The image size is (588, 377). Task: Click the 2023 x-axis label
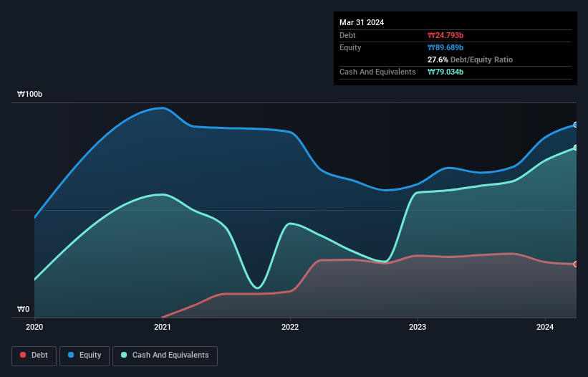pyautogui.click(x=418, y=327)
